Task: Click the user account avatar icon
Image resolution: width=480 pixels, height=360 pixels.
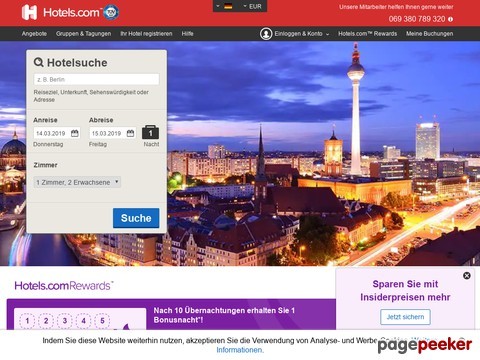Action: 266,34
